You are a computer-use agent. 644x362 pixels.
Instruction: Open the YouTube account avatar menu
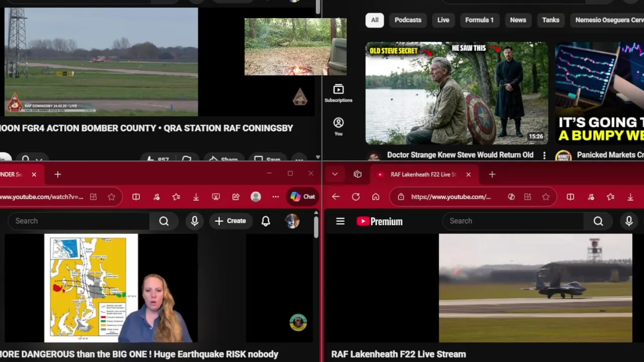292,221
